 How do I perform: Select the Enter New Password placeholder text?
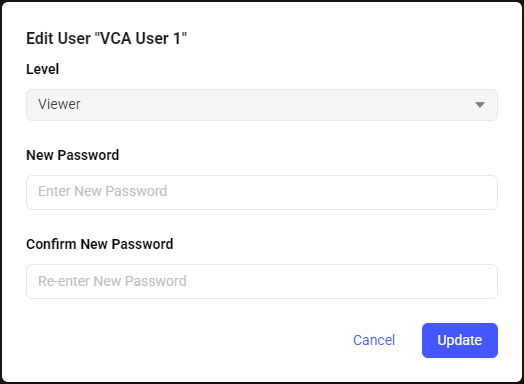click(x=102, y=191)
